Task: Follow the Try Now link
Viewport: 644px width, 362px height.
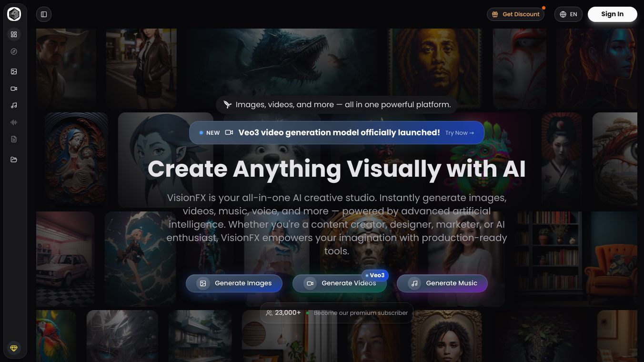Action: (x=459, y=133)
